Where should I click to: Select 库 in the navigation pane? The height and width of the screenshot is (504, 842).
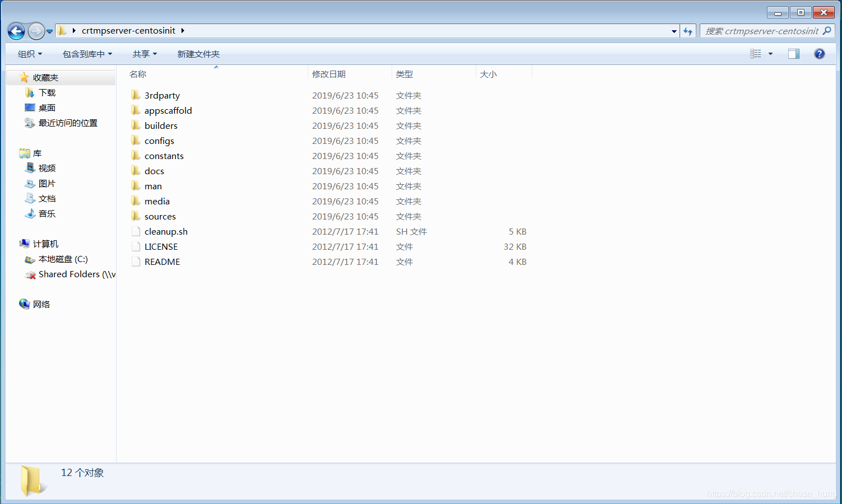(37, 153)
